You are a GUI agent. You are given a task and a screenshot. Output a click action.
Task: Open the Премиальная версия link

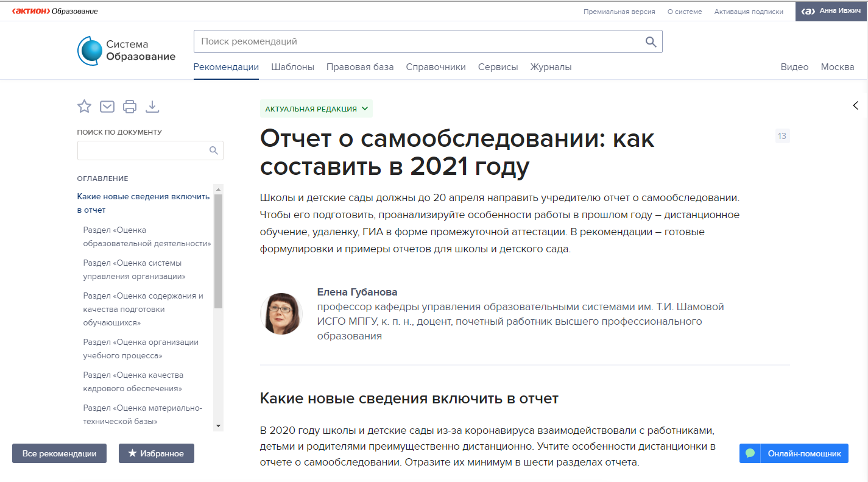coord(619,12)
